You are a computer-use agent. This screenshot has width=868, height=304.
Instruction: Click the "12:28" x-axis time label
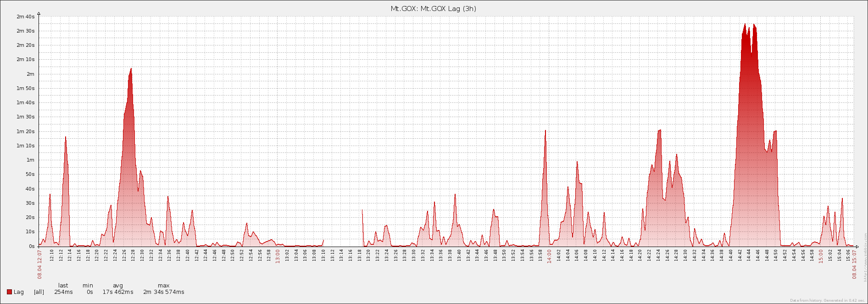tap(133, 255)
